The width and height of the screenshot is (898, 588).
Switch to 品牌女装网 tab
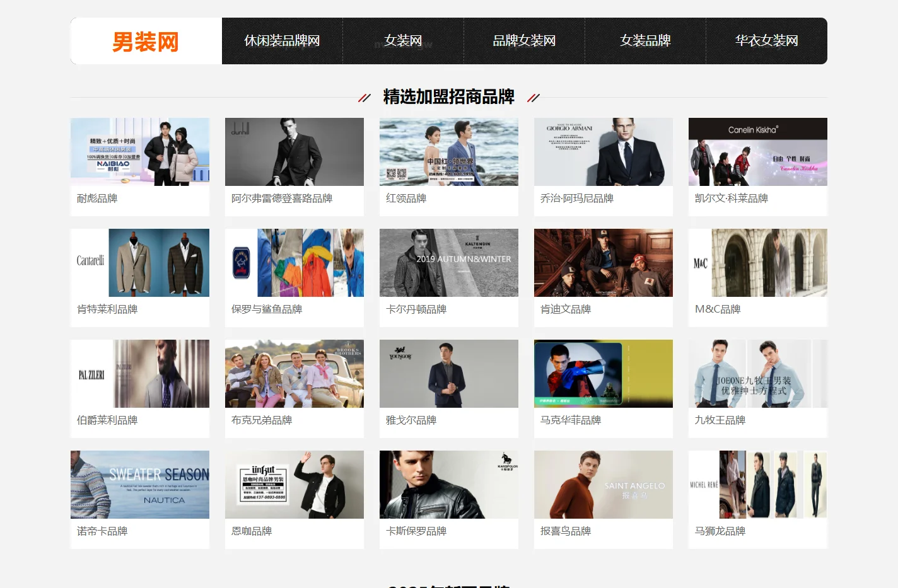click(x=524, y=41)
